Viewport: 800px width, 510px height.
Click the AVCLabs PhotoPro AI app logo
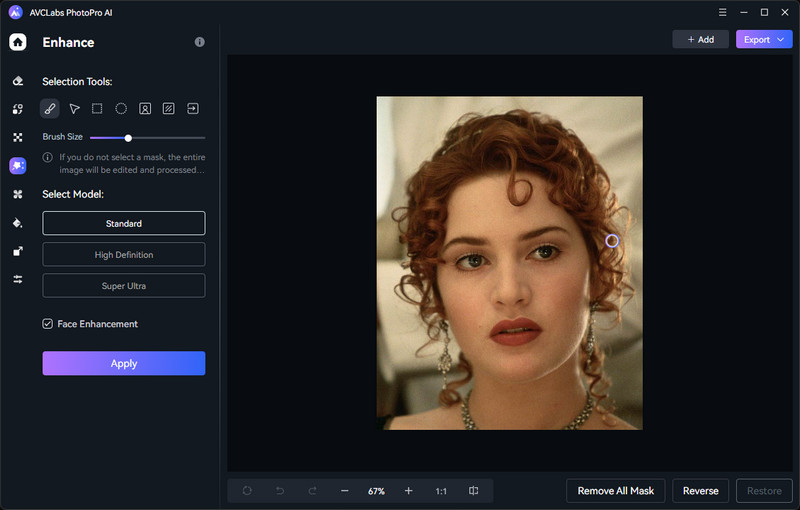[x=16, y=12]
